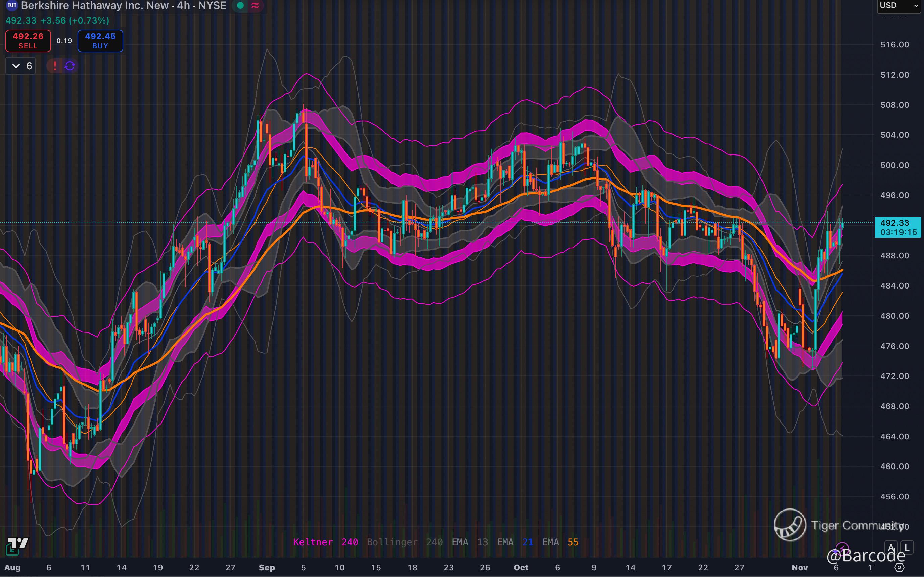Click the NYSE exchange label in title
Screen dimensions: 924x577
point(212,6)
